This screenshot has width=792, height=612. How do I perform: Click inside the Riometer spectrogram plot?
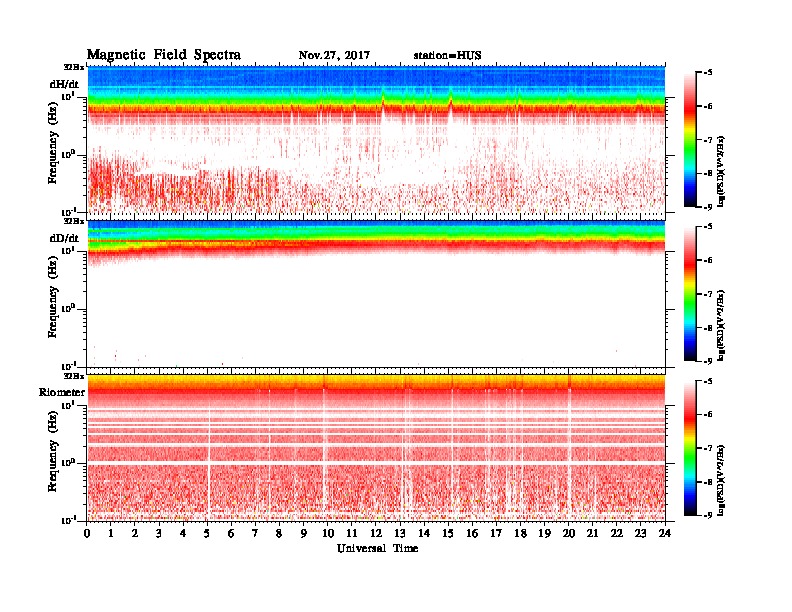[x=376, y=448]
